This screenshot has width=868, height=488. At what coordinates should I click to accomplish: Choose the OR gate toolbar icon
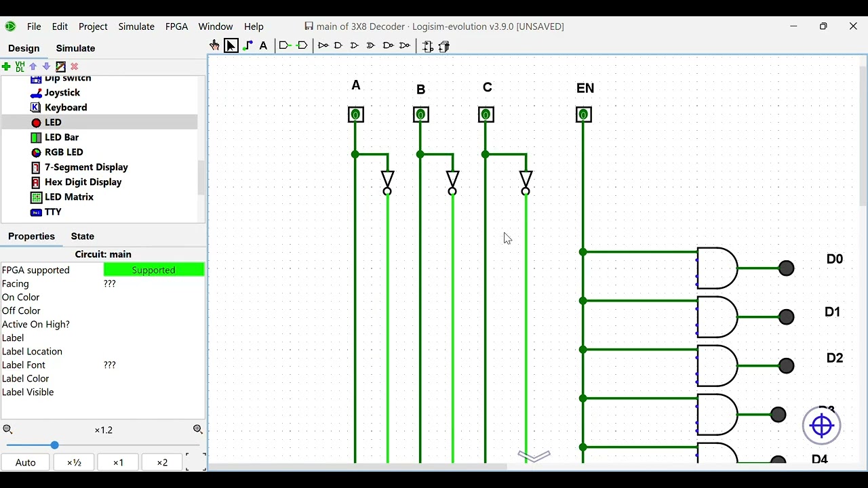coord(354,45)
